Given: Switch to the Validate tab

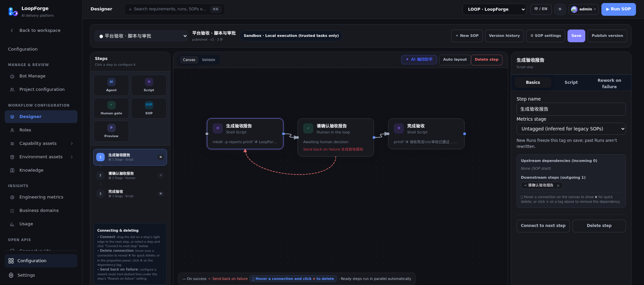Looking at the screenshot, I should click(x=209, y=60).
